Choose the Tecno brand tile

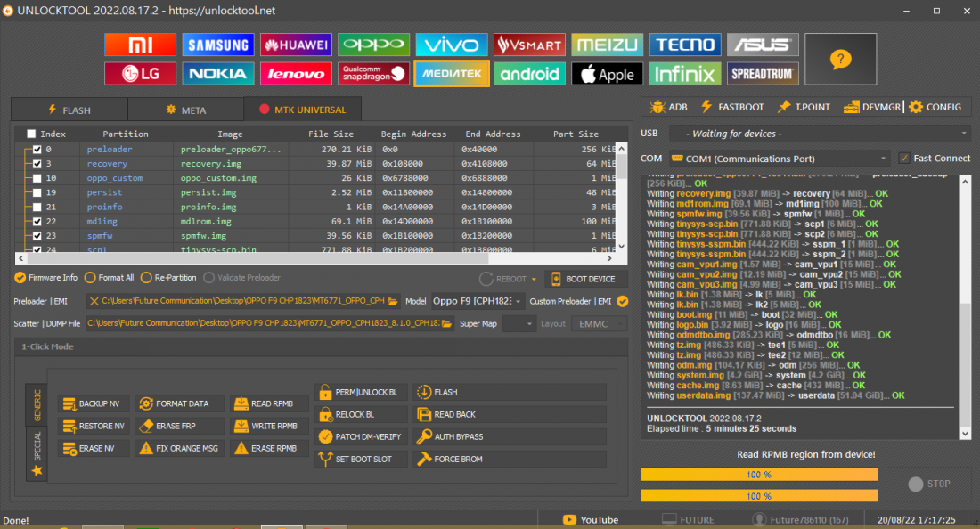(685, 45)
